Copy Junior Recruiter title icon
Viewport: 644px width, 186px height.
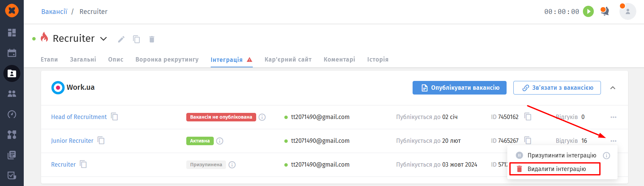[x=101, y=140]
